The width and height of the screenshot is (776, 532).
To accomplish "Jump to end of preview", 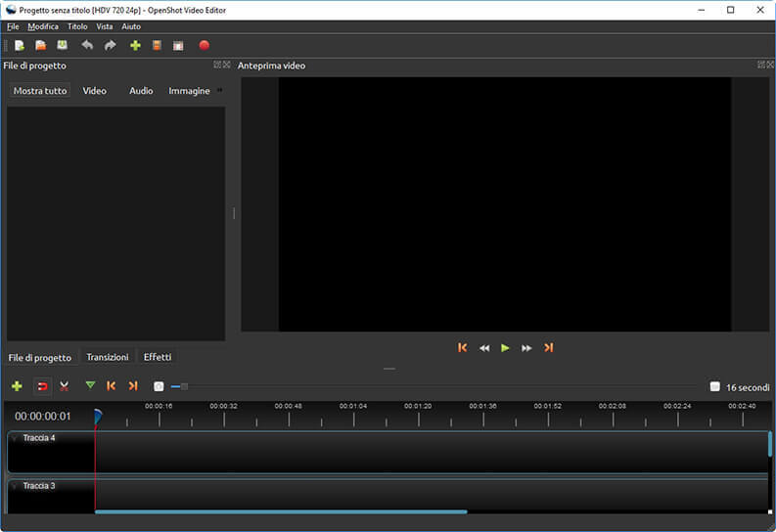I will (548, 347).
